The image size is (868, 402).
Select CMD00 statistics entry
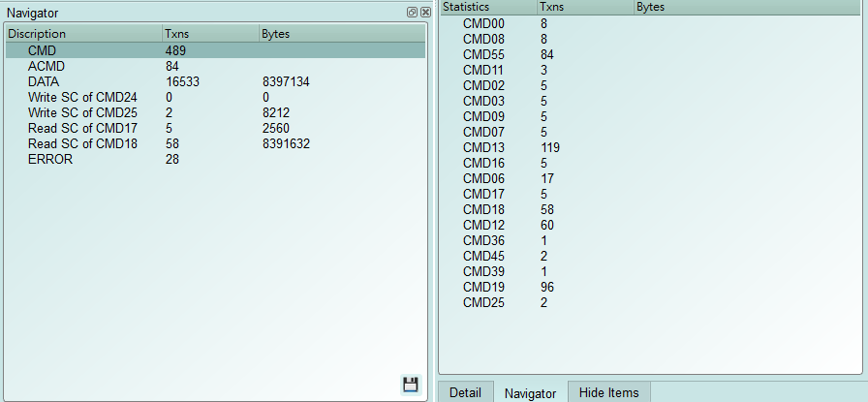483,24
